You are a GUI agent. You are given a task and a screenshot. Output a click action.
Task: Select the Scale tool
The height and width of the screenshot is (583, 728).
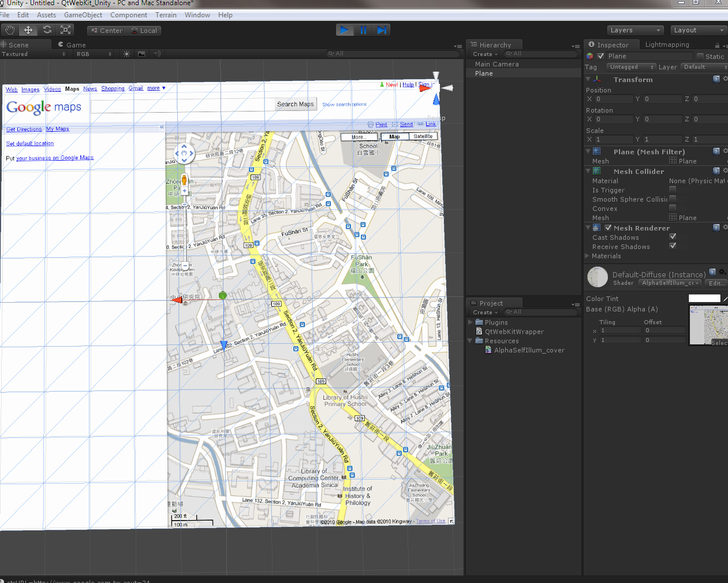[66, 30]
